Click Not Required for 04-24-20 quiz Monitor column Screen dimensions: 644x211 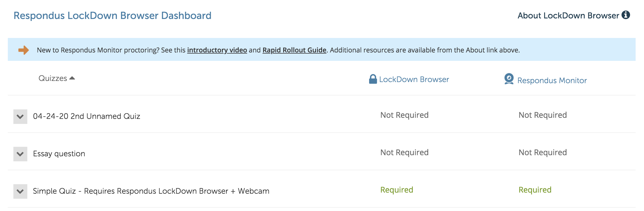coord(542,115)
